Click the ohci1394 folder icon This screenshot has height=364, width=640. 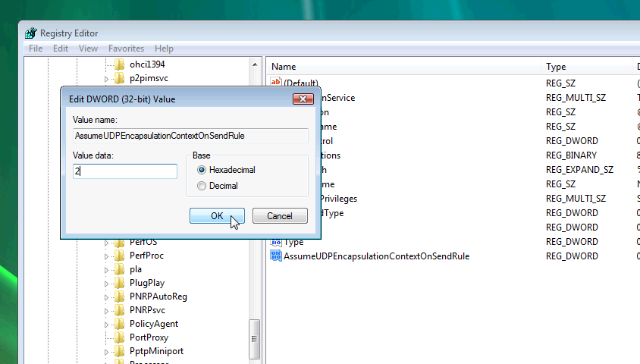pyautogui.click(x=119, y=64)
